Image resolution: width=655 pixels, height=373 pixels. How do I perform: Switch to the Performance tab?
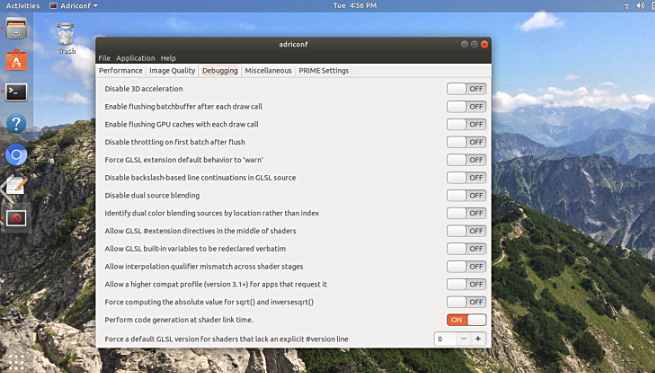coord(121,71)
